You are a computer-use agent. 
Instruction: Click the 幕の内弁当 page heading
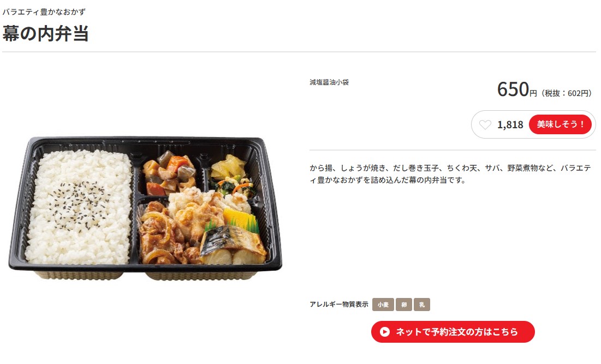coord(46,33)
